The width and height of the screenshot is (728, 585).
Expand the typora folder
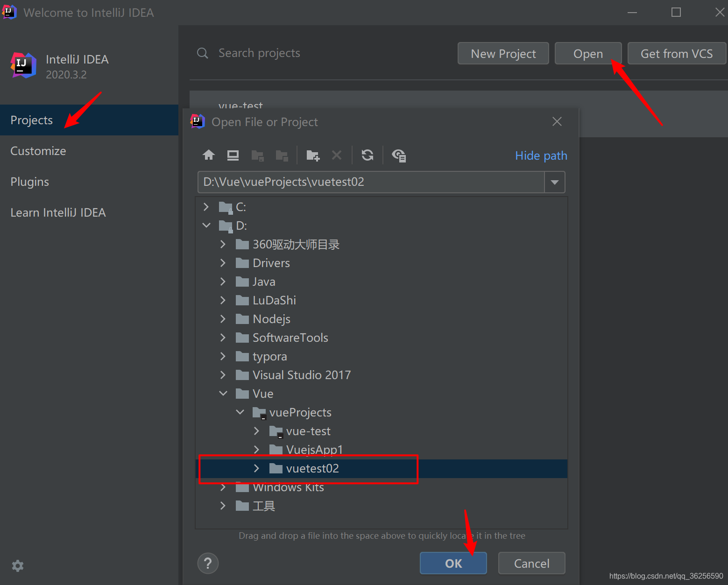pyautogui.click(x=223, y=356)
